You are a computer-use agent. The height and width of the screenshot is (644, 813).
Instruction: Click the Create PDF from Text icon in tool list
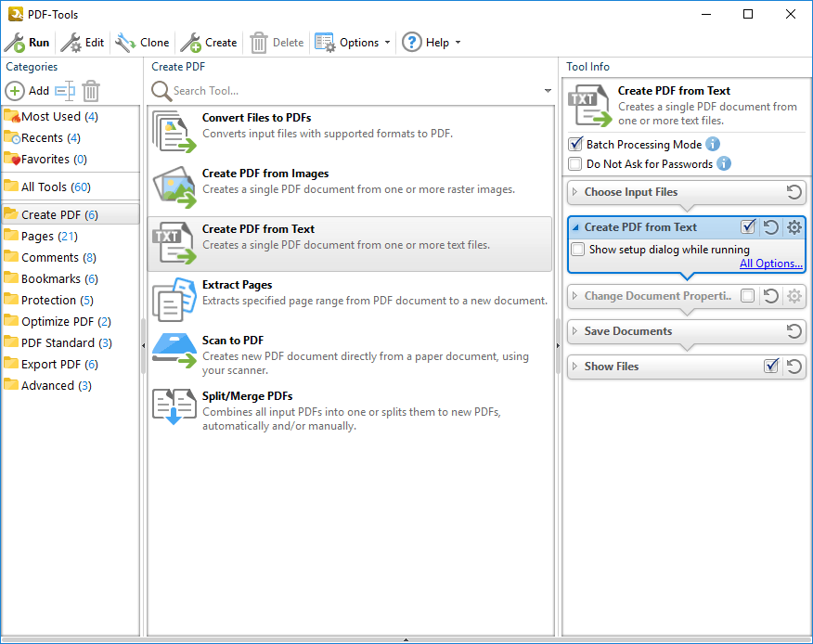pyautogui.click(x=174, y=243)
